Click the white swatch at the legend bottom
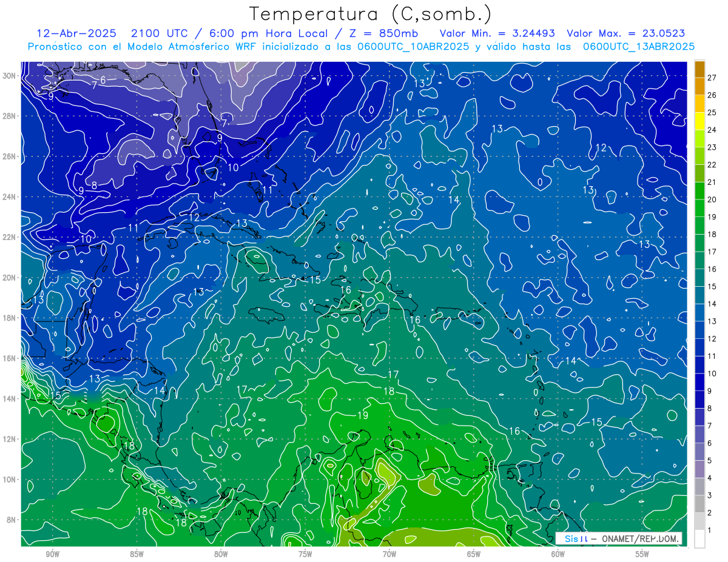 click(x=699, y=539)
